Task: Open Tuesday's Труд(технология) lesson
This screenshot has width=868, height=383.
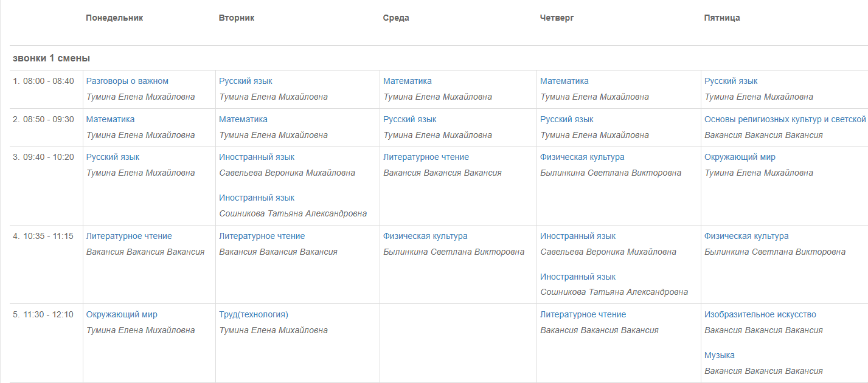Action: (x=254, y=314)
